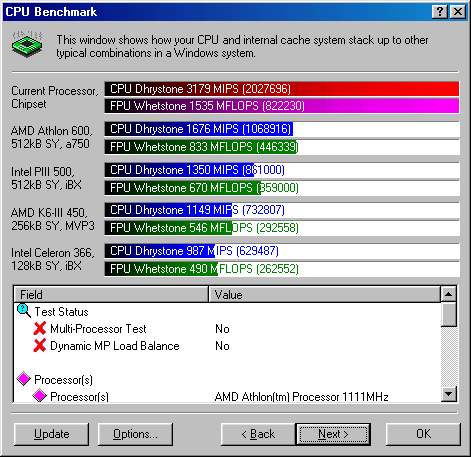This screenshot has height=457, width=471.
Task: Click red X icon beside Multi-Processor Test
Action: coord(40,328)
